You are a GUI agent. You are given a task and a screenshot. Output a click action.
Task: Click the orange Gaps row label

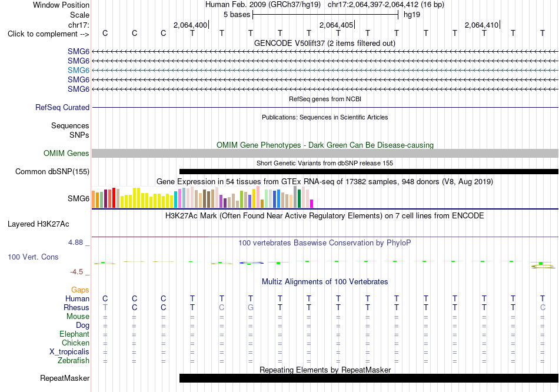[x=80, y=290]
